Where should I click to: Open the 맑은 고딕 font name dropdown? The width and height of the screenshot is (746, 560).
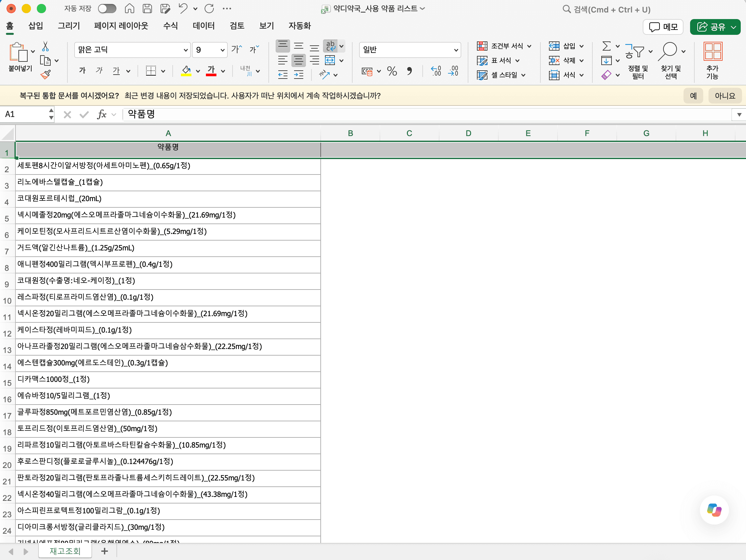[186, 50]
